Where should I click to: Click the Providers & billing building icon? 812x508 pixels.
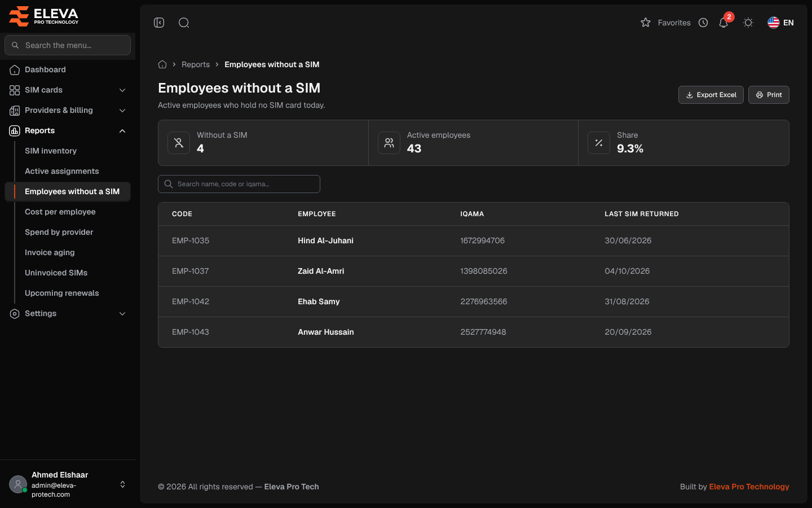tap(15, 111)
